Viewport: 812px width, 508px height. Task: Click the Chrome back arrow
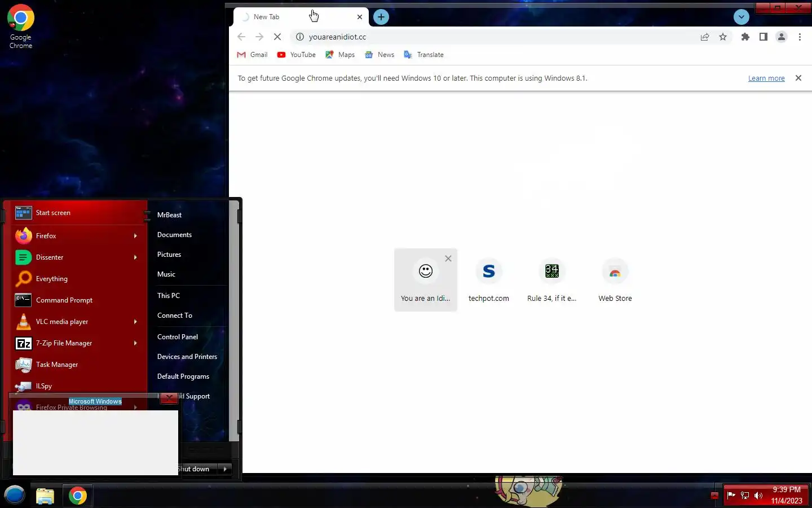[241, 37]
